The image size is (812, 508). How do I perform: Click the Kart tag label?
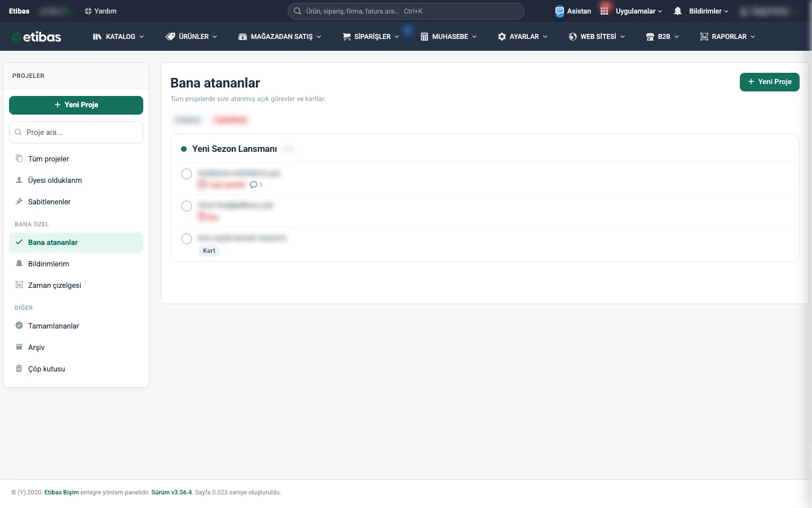click(x=209, y=251)
